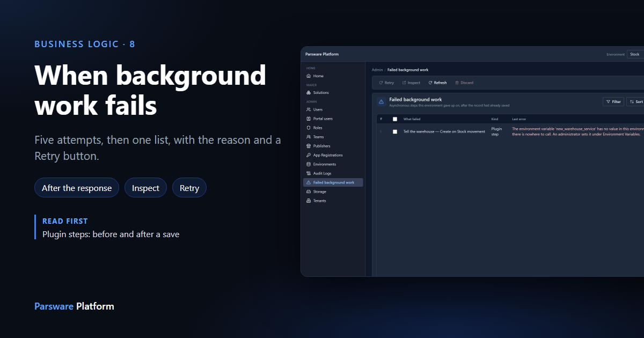Screen dimensions: 644x338
Task: Click the After the response pill
Action: 77,188
